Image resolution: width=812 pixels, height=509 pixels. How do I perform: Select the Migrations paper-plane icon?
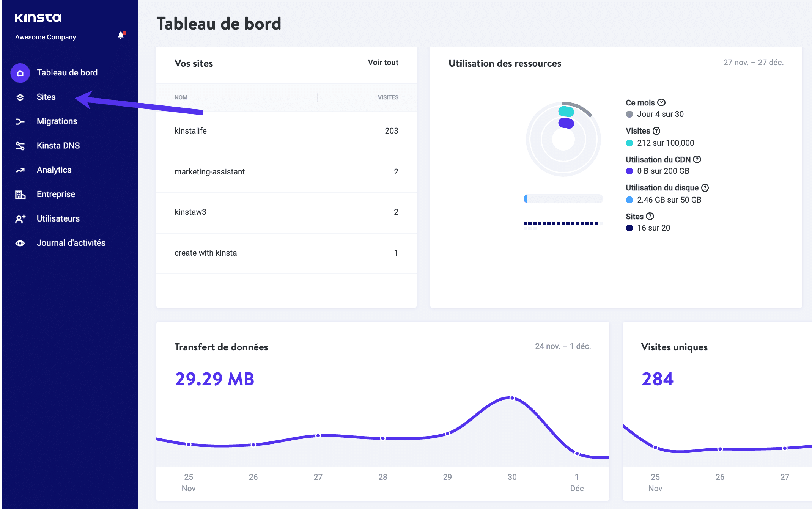tap(20, 121)
